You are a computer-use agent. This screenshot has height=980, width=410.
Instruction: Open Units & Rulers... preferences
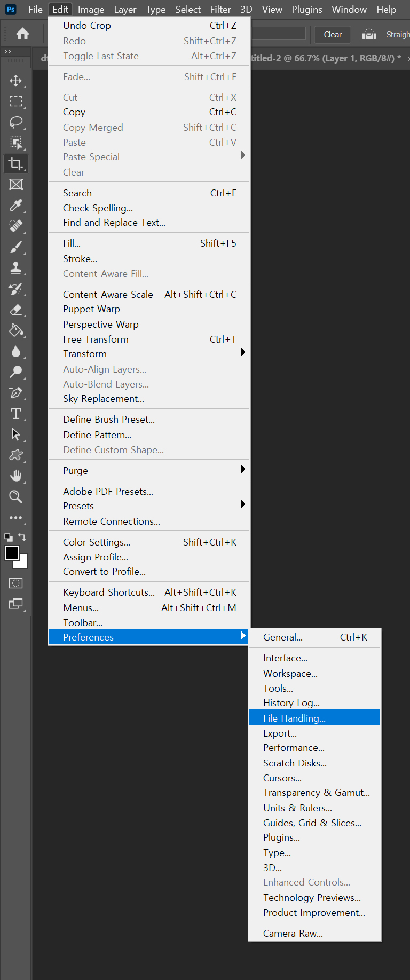pyautogui.click(x=314, y=808)
